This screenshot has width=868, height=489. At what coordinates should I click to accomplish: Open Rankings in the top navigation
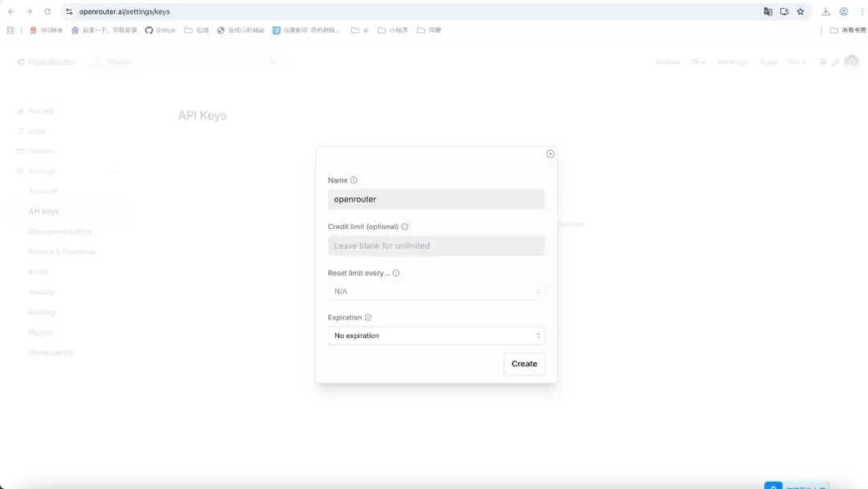pyautogui.click(x=733, y=62)
